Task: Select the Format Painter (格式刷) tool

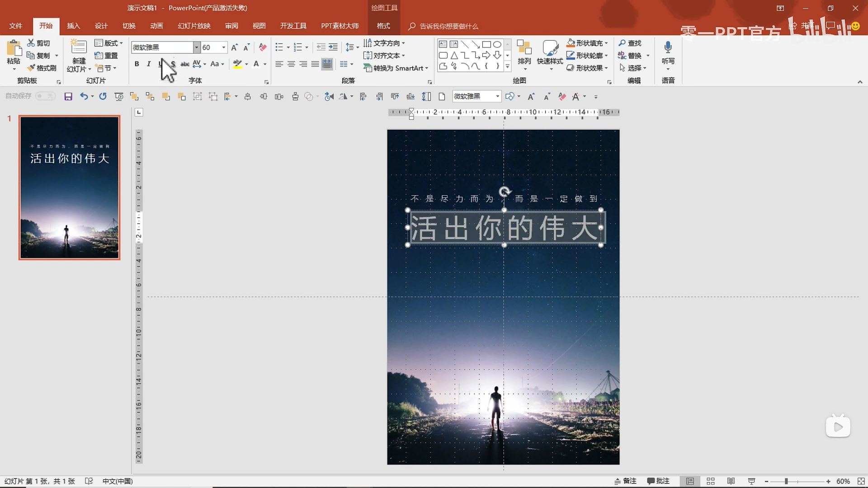Action: tap(42, 68)
